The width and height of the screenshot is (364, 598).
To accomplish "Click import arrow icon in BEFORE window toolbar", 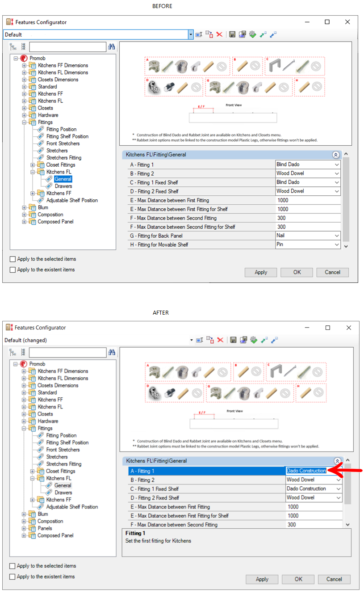I will pos(263,34).
